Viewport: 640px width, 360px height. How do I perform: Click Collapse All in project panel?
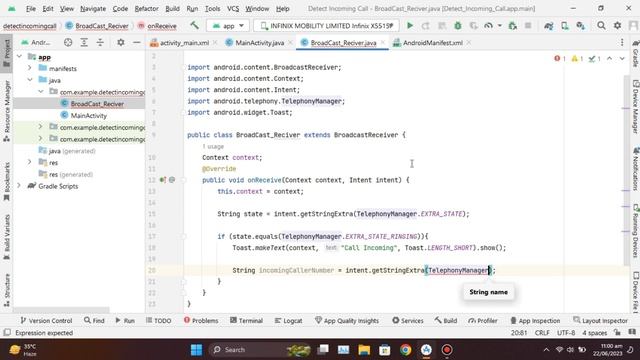pos(100,42)
